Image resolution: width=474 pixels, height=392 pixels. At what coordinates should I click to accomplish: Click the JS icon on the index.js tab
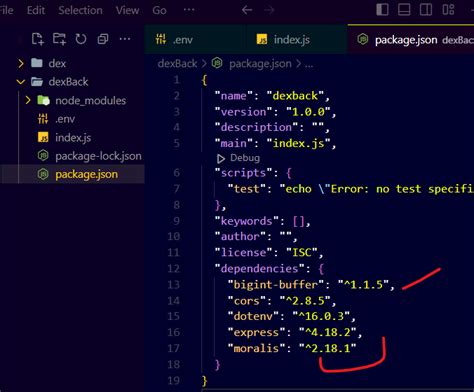point(262,40)
